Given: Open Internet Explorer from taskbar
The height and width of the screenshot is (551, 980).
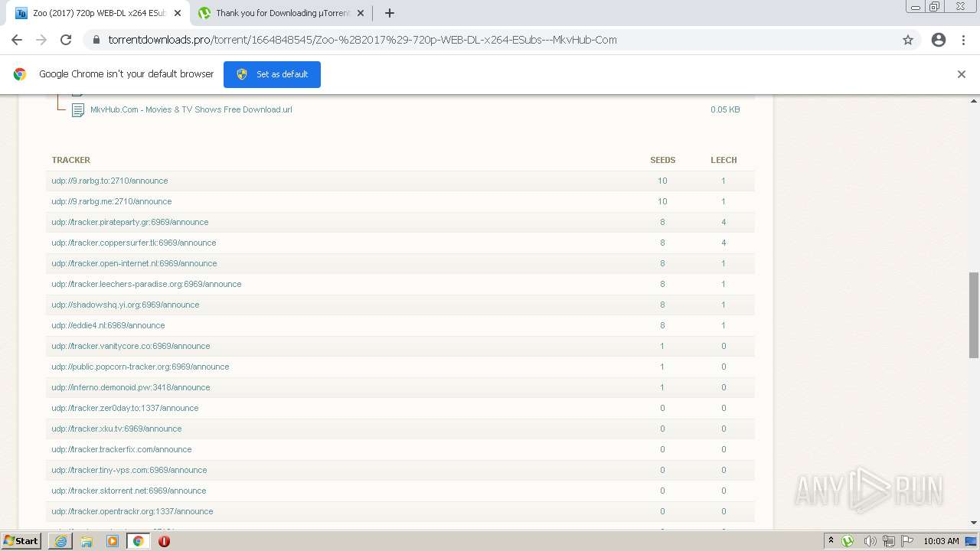Looking at the screenshot, I should [60, 541].
